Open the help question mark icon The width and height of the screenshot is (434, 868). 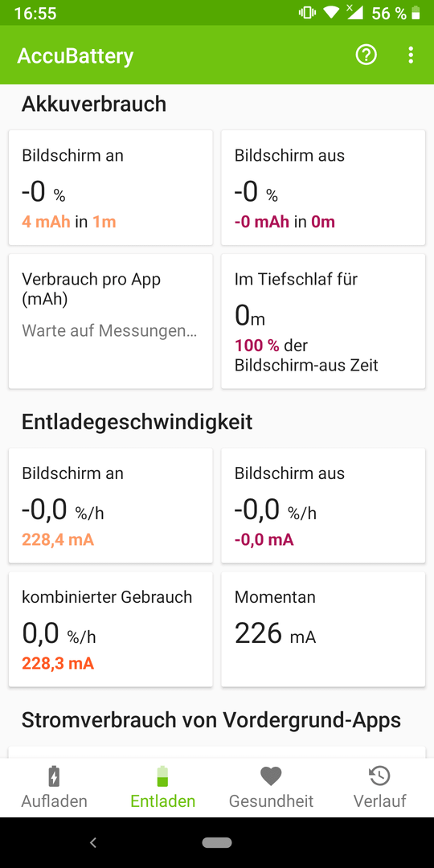point(366,55)
